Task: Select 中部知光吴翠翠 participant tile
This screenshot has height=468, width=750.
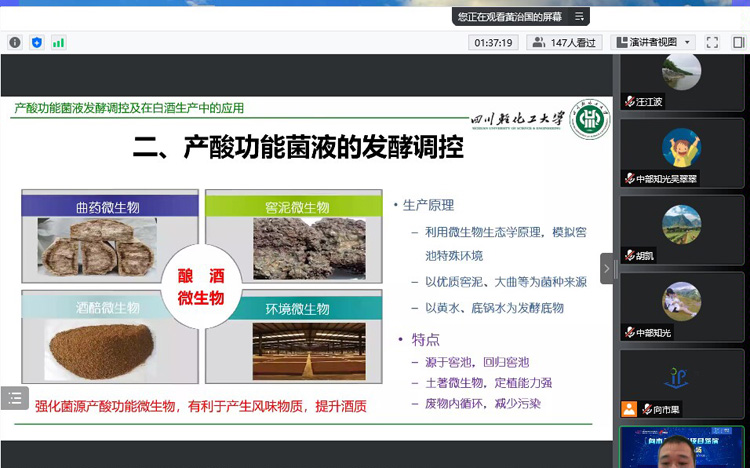Action: (682, 154)
